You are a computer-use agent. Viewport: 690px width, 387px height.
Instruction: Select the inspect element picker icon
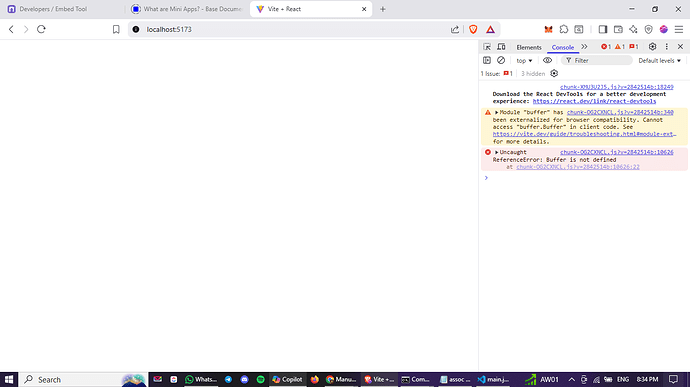[x=487, y=47]
